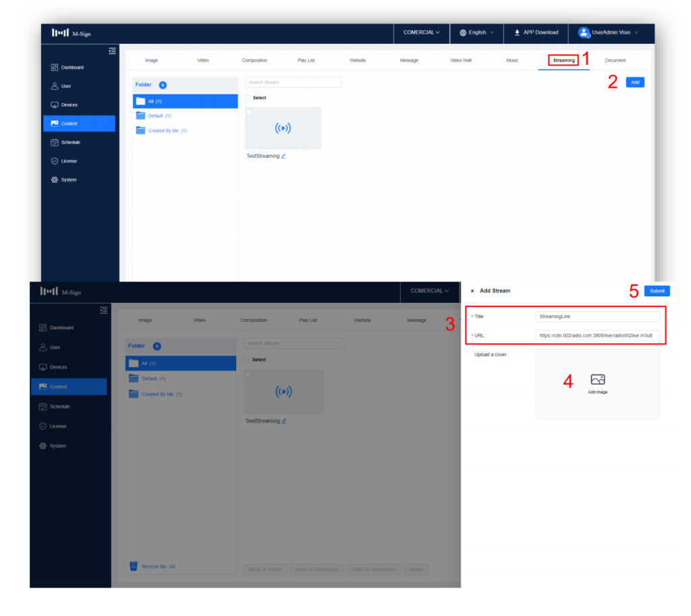This screenshot has width=691, height=616.
Task: Select Created By Me folder, lower window
Action: click(181, 395)
